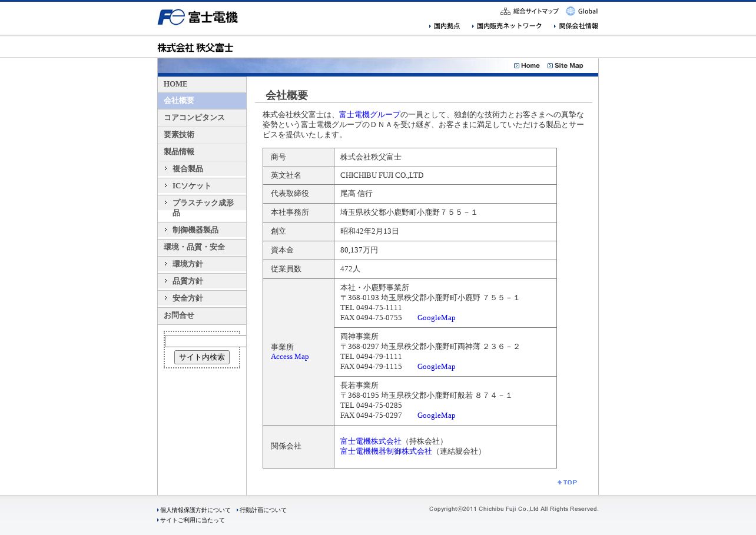756x535 pixels.
Task: Select 会社概要 in the sidebar
Action: pyautogui.click(x=202, y=101)
